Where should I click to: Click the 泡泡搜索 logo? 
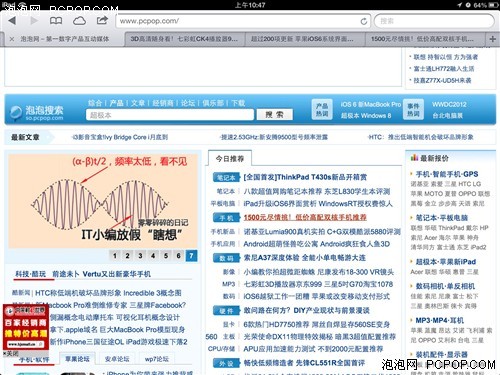[36, 112]
